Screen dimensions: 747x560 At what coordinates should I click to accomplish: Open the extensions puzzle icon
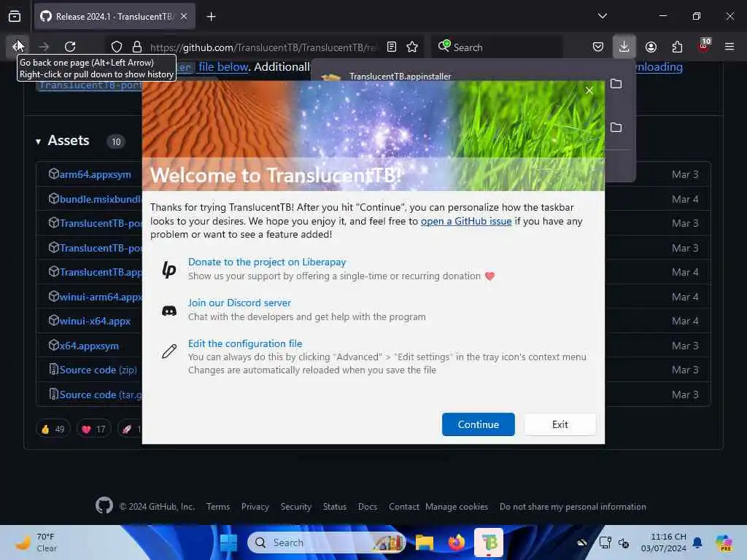pos(677,47)
